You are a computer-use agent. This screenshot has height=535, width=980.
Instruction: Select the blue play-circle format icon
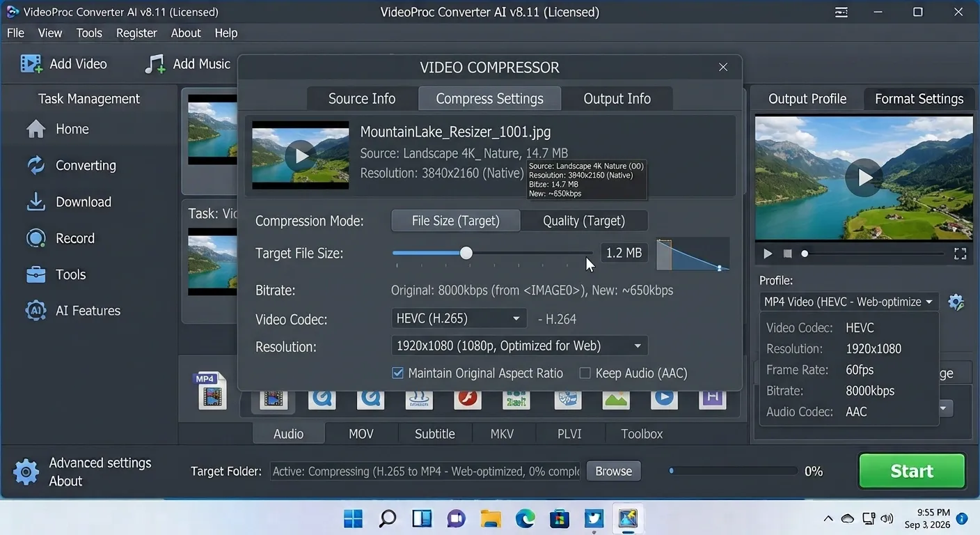(x=665, y=398)
